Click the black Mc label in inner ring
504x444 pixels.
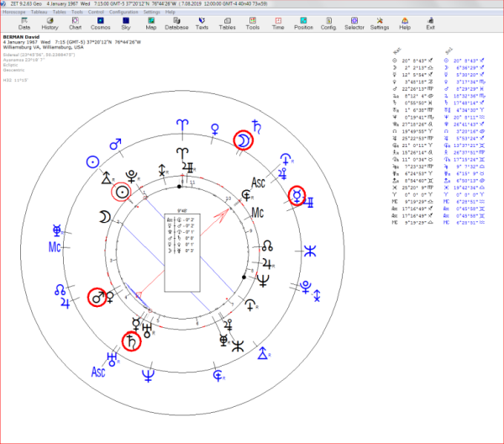[258, 213]
